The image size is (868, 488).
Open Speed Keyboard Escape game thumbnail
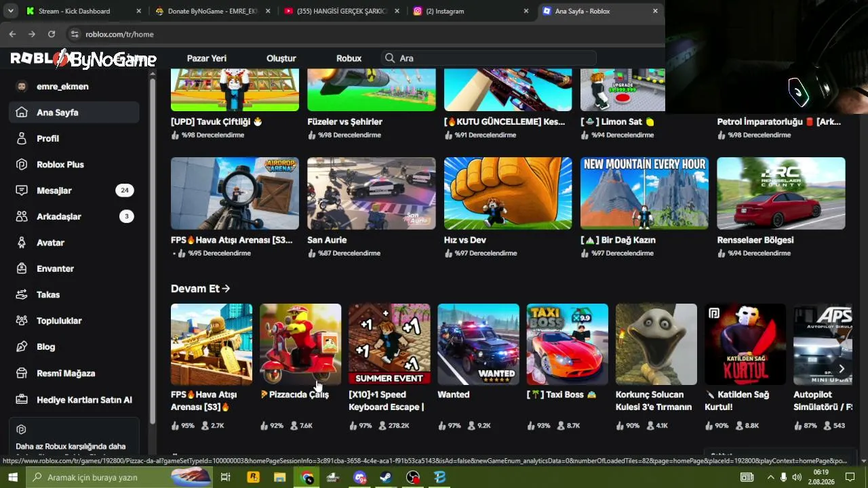point(389,344)
